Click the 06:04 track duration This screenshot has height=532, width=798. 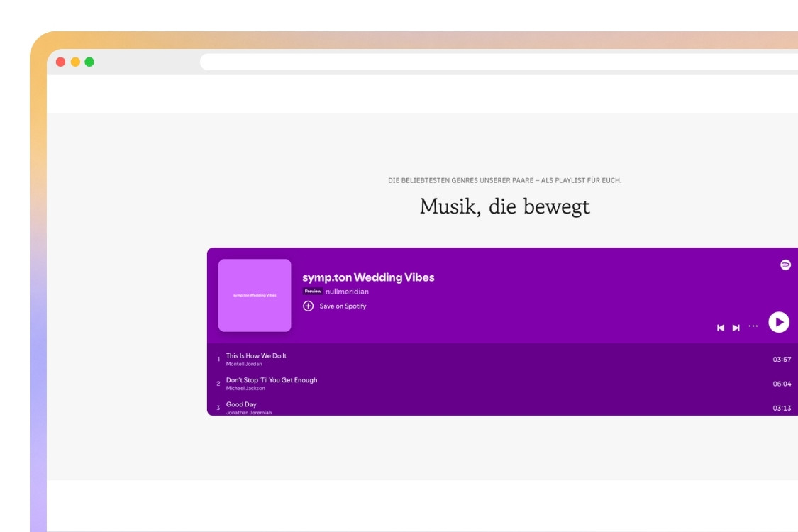pos(782,384)
